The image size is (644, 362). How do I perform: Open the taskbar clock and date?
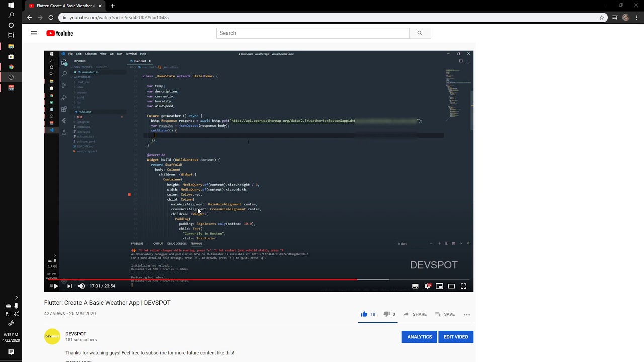click(x=11, y=337)
